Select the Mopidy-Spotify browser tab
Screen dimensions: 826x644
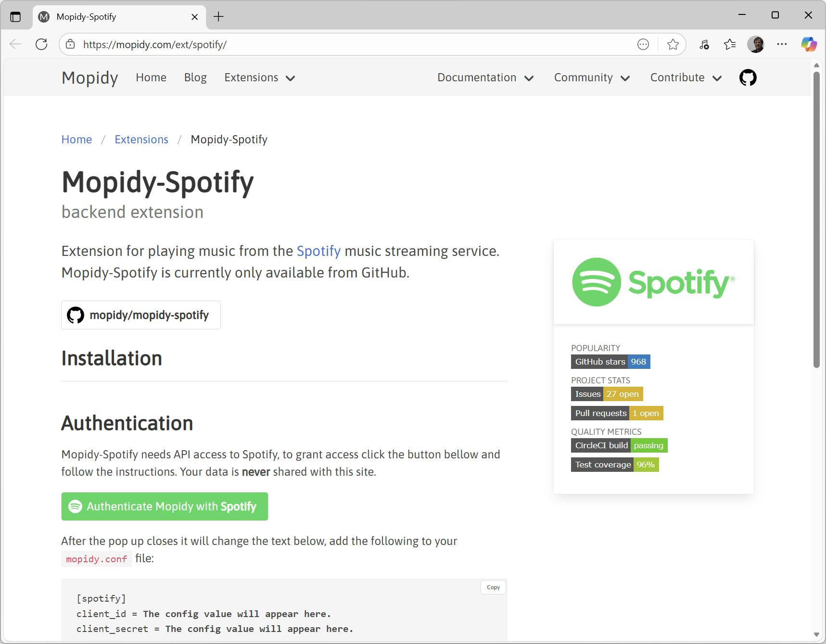[x=115, y=17]
